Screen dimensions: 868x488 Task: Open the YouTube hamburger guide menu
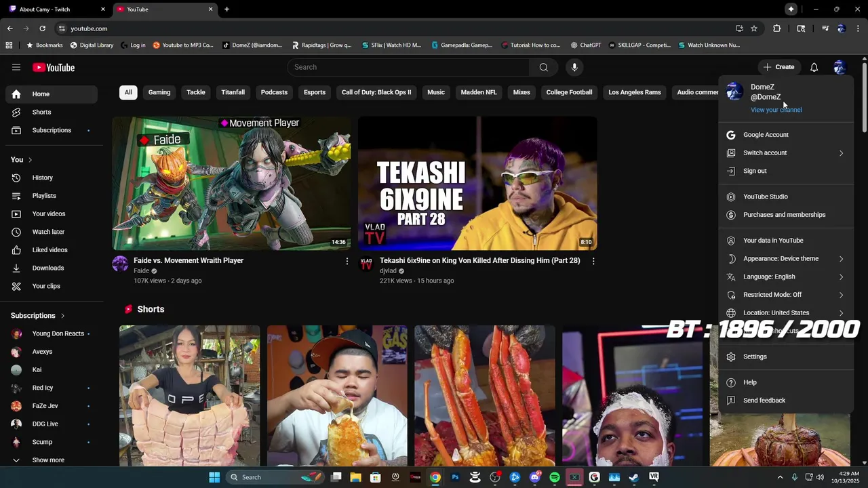(x=16, y=67)
